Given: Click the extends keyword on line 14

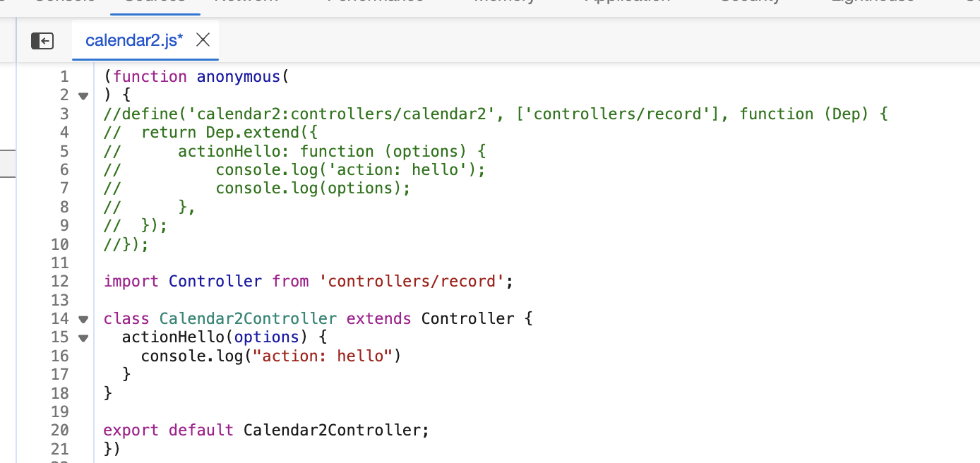Looking at the screenshot, I should point(378,318).
